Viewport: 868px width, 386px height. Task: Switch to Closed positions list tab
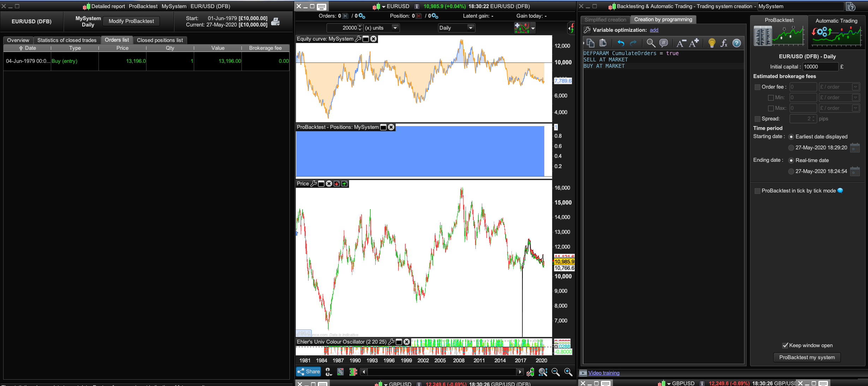click(x=160, y=40)
